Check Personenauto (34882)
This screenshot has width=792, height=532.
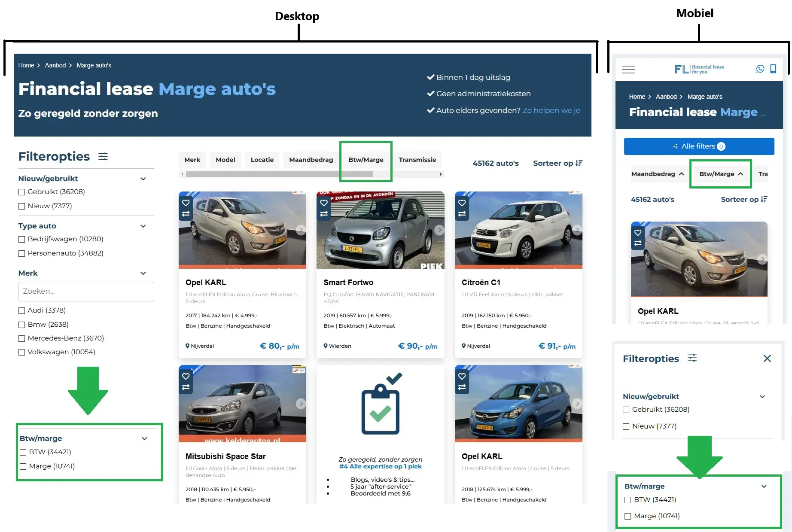[22, 254]
